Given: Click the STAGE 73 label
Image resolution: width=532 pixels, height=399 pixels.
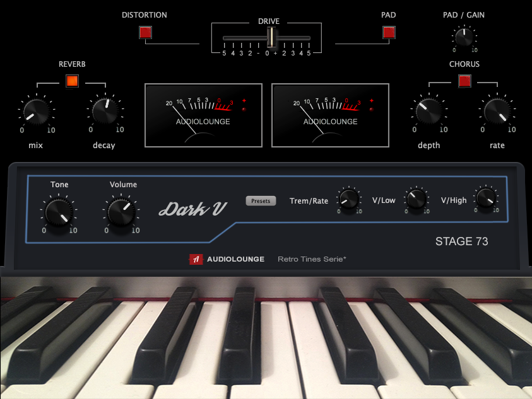Looking at the screenshot, I should pyautogui.click(x=462, y=241).
